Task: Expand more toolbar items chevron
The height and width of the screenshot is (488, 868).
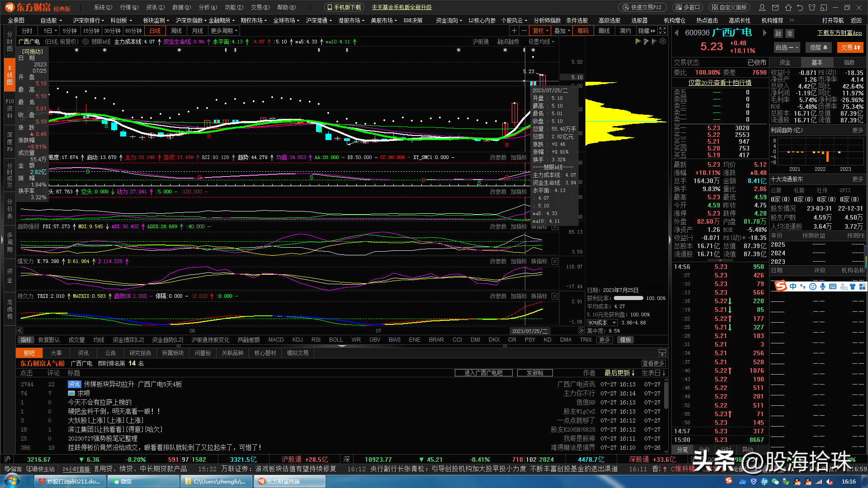Action: (792, 20)
